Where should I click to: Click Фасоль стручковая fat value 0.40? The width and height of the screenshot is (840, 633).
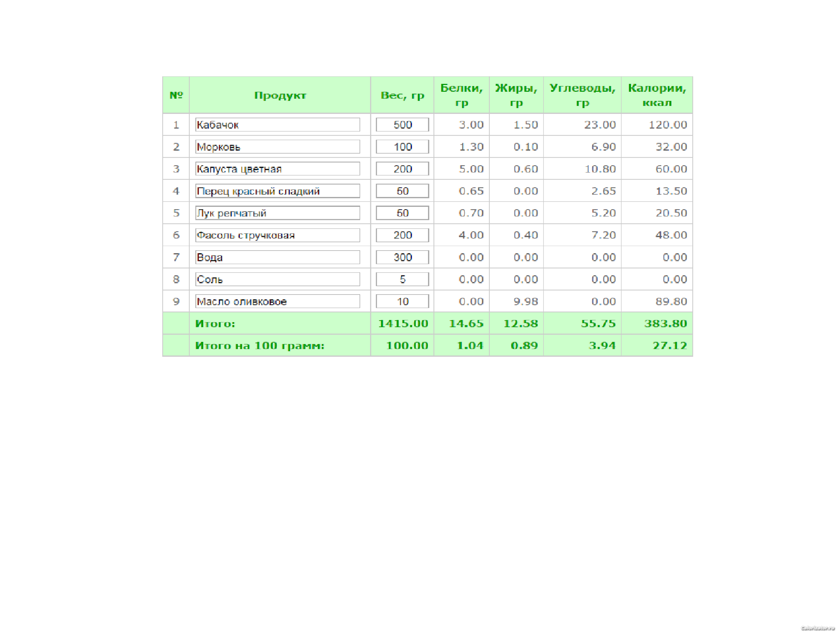click(526, 235)
